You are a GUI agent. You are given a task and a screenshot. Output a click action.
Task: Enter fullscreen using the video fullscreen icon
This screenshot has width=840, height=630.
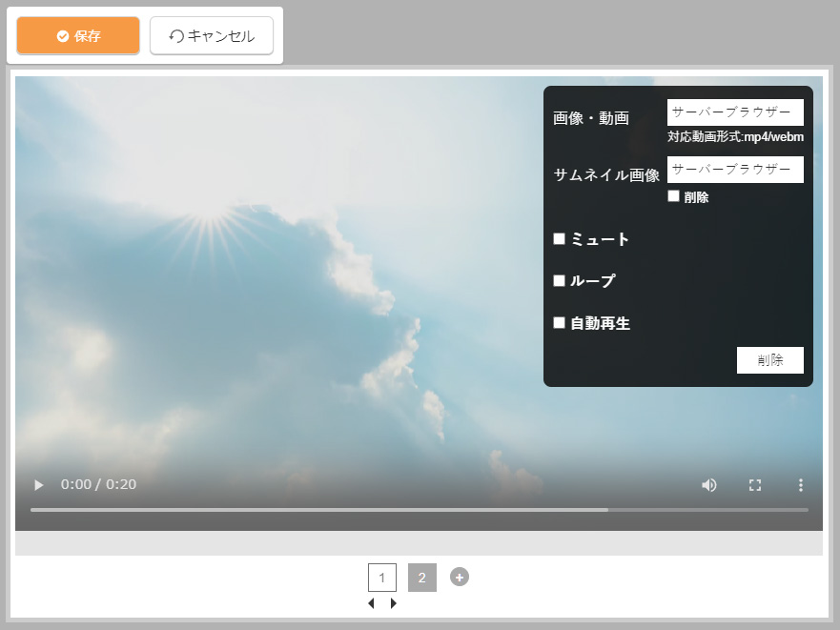tap(755, 485)
